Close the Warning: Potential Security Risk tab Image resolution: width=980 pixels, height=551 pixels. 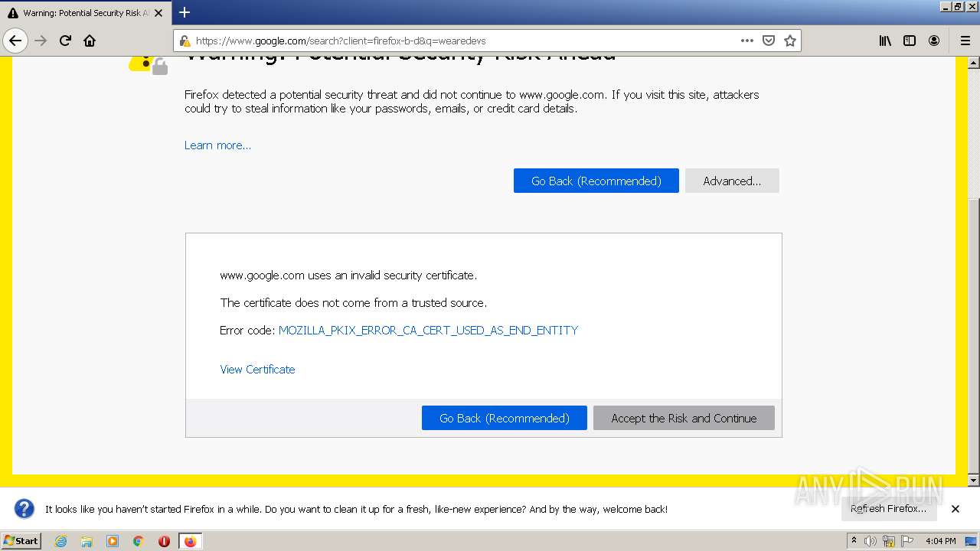[158, 13]
